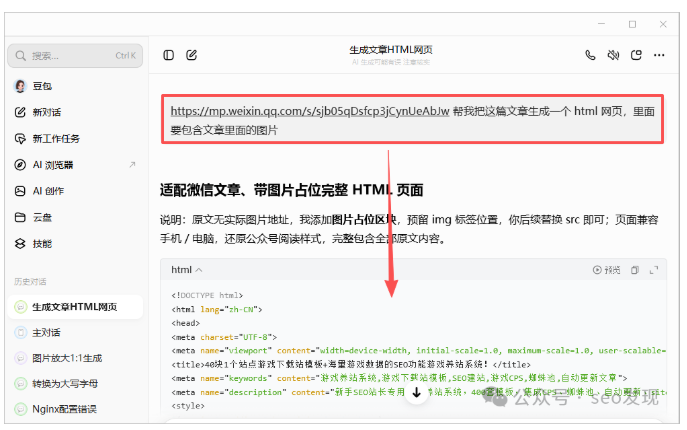Maximize the Doubao window

632,24
